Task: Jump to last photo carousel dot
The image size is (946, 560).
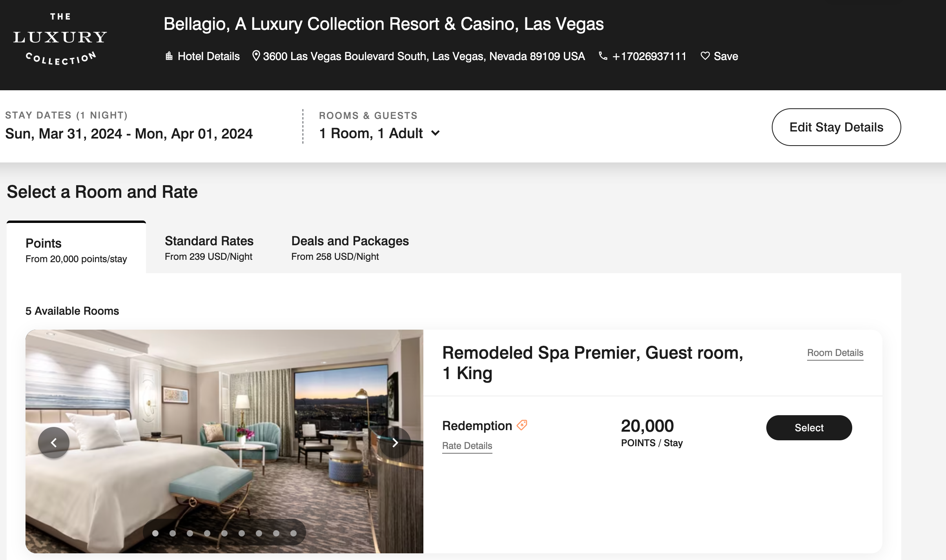Action: point(293,533)
